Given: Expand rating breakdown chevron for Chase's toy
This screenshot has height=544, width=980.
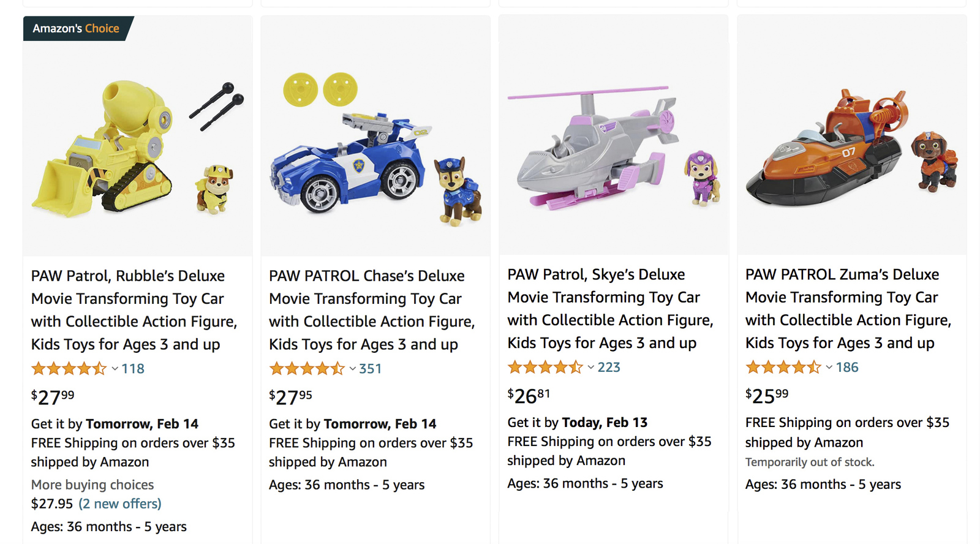Looking at the screenshot, I should [x=353, y=369].
